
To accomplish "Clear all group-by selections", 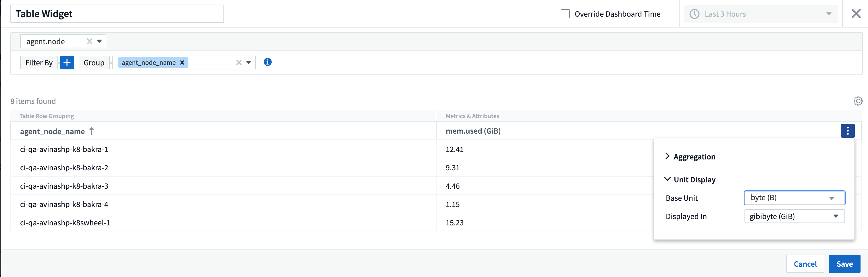I will pos(239,63).
